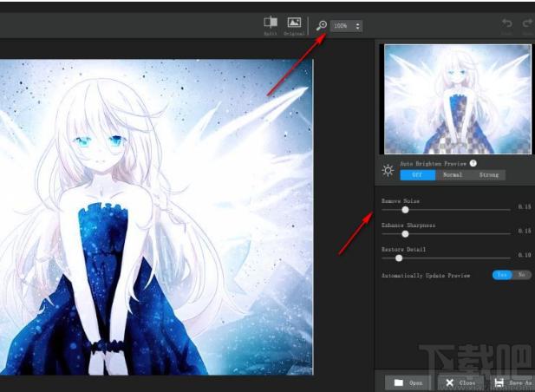535x392 pixels.
Task: Set Auto Brighten Preview to Off
Action: pyautogui.click(x=418, y=174)
